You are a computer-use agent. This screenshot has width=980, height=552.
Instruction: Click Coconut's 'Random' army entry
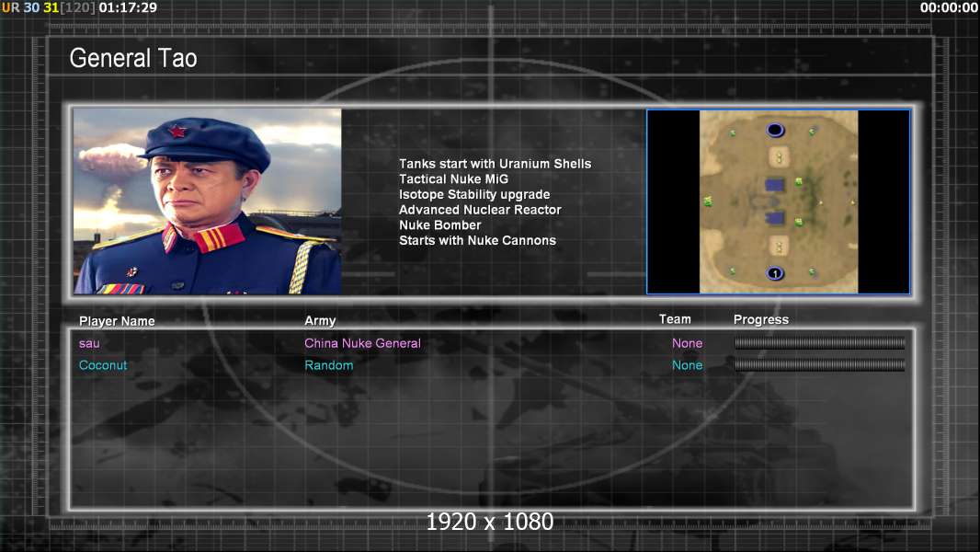pos(329,365)
